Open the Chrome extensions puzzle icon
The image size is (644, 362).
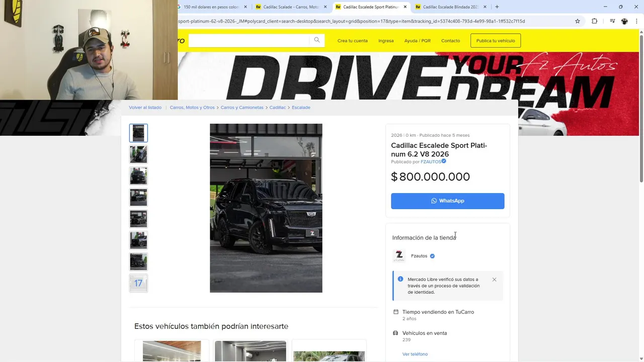pos(594,21)
